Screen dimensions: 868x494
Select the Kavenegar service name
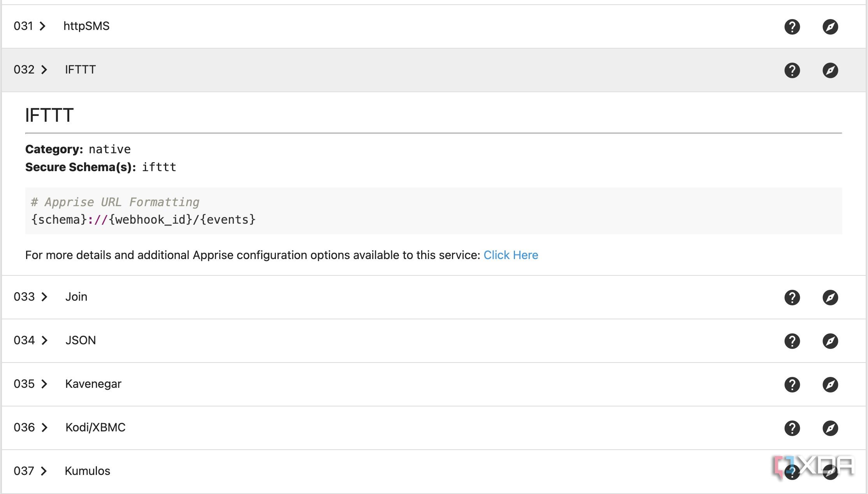coord(93,384)
